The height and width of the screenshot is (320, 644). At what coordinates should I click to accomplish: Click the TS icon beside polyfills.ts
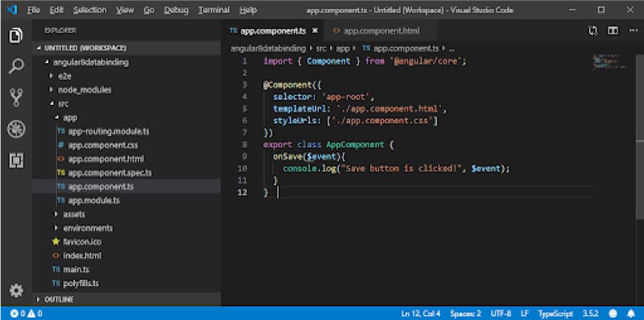click(56, 284)
